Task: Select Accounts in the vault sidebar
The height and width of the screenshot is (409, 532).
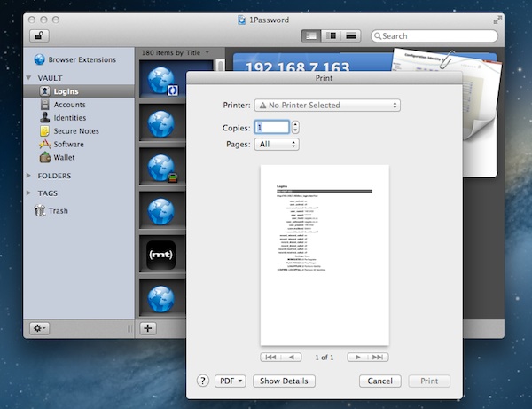Action: tap(62, 105)
